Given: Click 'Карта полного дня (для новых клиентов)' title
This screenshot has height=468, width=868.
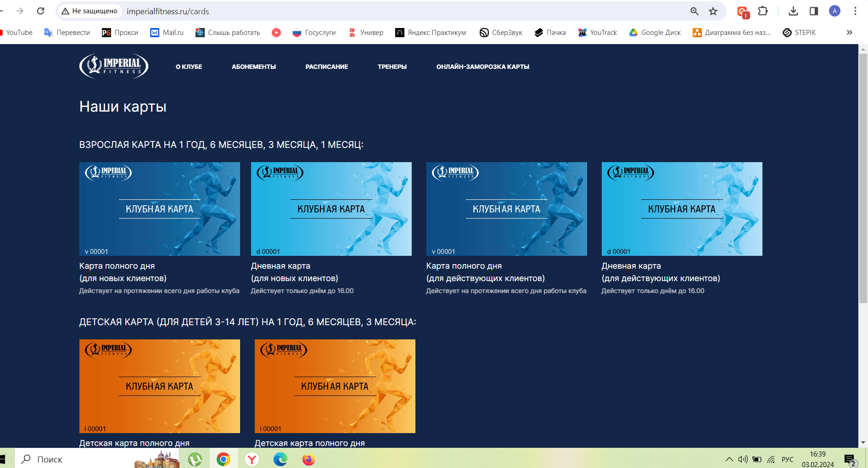Looking at the screenshot, I should point(123,272).
